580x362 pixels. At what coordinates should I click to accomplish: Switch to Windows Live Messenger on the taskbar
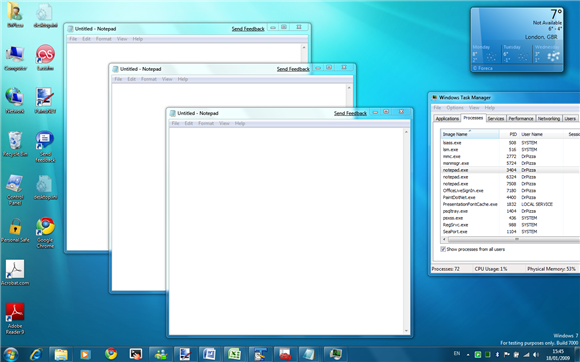[x=161, y=354]
